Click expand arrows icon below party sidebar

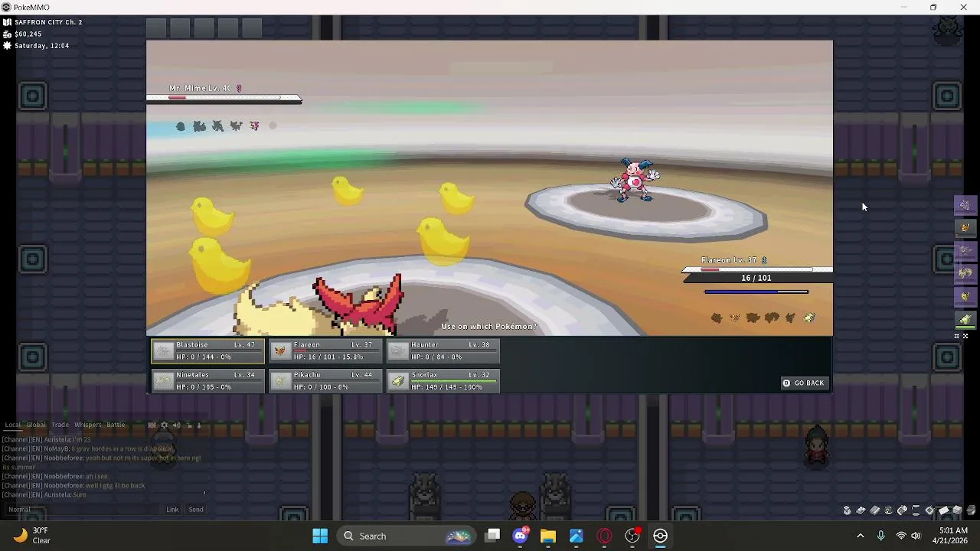pyautogui.click(x=965, y=336)
